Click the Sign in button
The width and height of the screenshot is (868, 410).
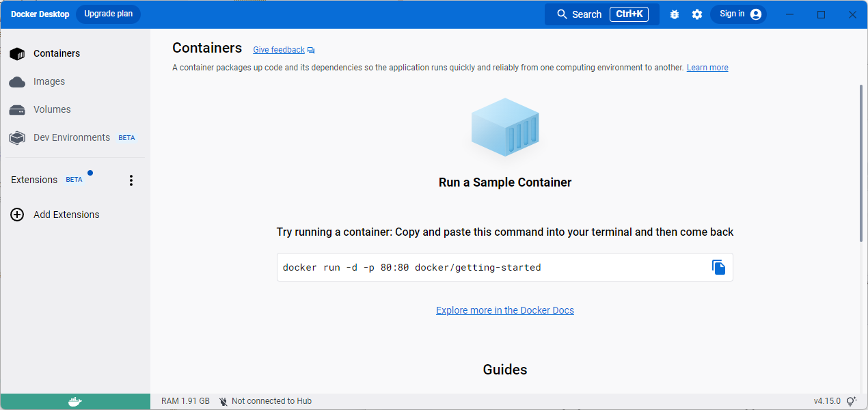click(738, 14)
